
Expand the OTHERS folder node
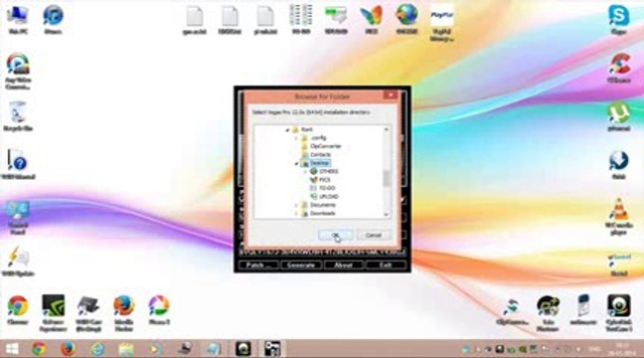coord(305,172)
